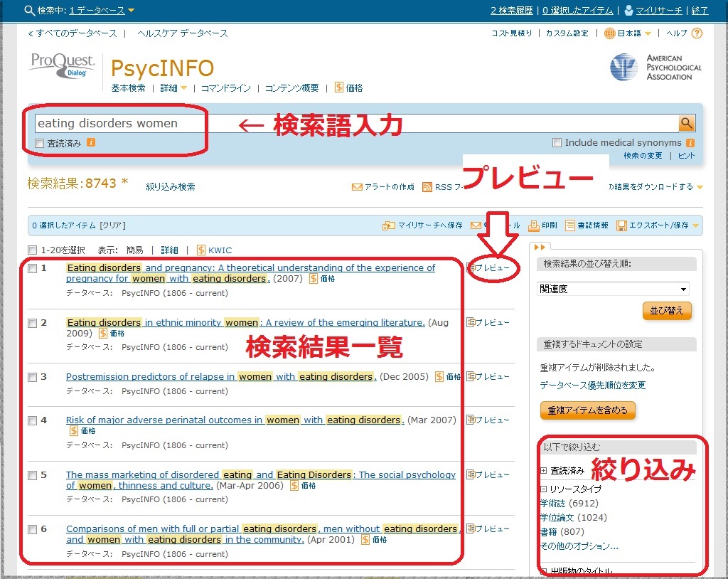728x579 pixels.
Task: Expand the 詳細 menu dropdown arrow
Action: point(184,87)
